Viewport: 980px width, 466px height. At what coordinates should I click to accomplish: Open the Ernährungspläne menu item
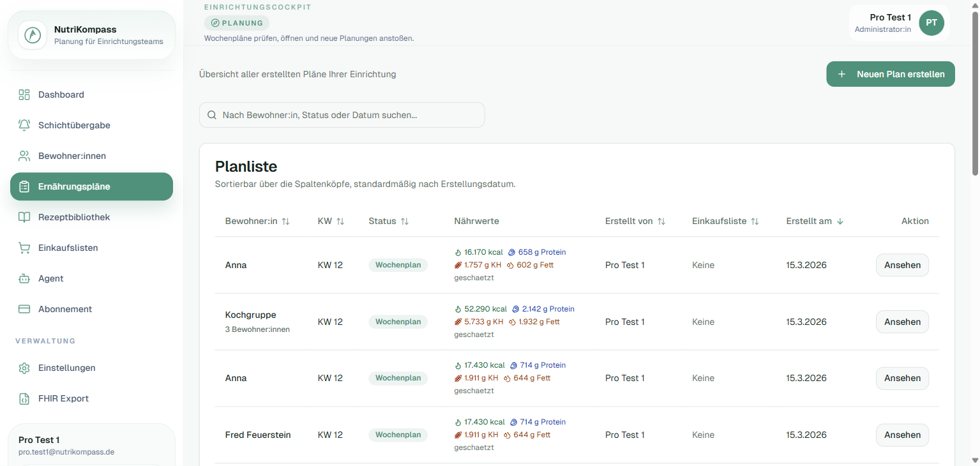pyautogui.click(x=91, y=186)
